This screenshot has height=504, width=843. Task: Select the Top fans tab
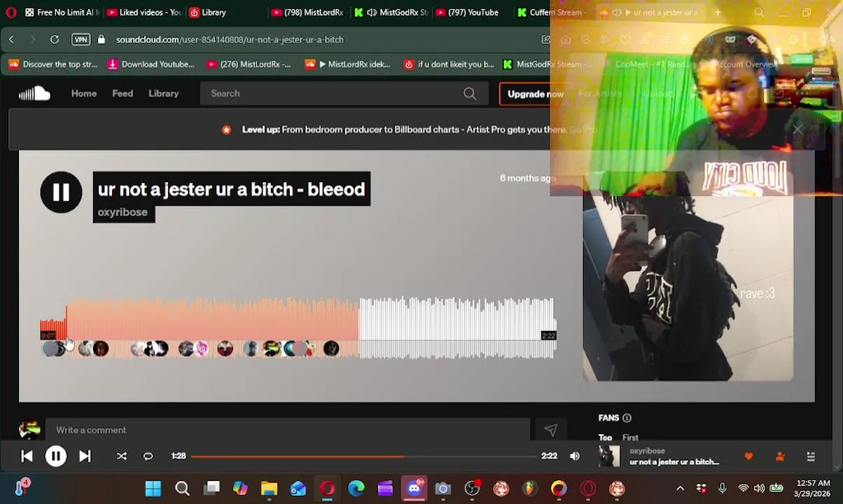[x=605, y=437]
